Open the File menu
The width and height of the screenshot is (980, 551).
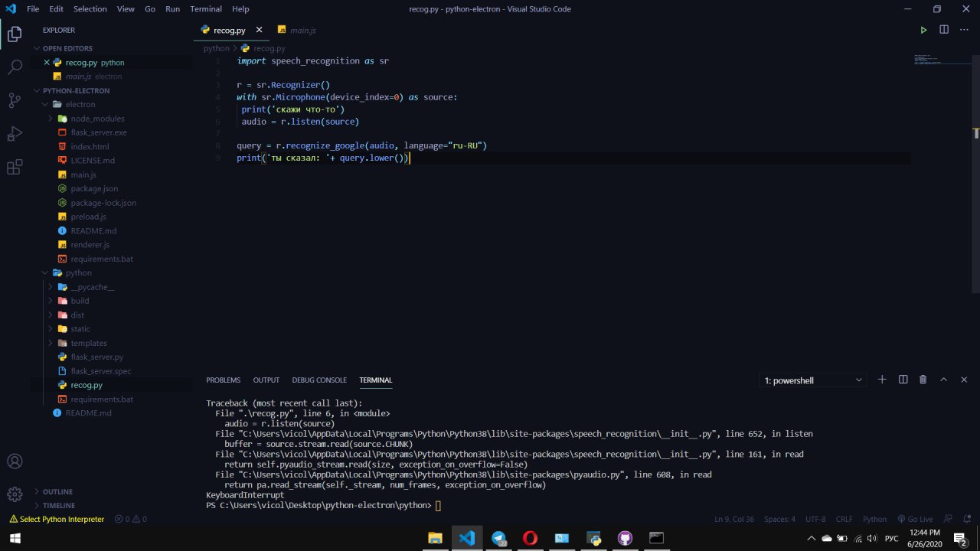coord(33,9)
